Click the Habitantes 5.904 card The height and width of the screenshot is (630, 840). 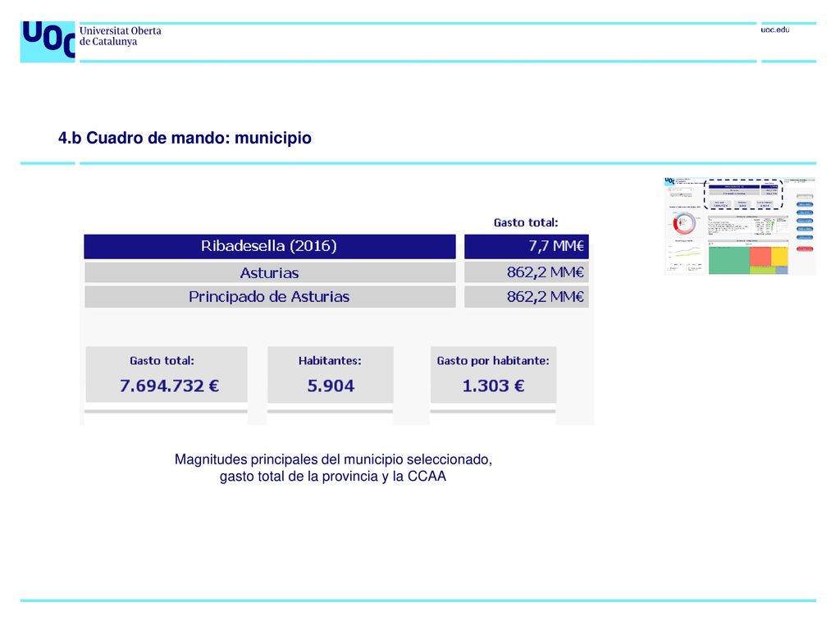click(x=331, y=374)
